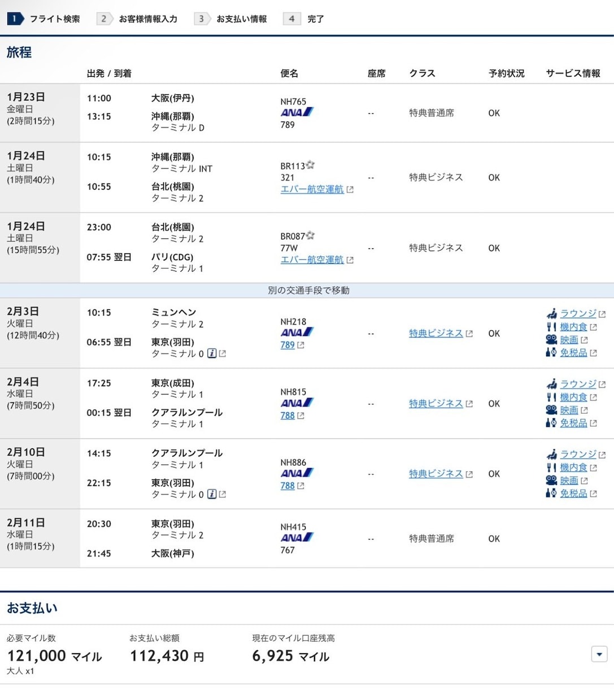The image size is (614, 700).
Task: Click terminal info icon for NH218 Haneda arrival
Action: (212, 353)
